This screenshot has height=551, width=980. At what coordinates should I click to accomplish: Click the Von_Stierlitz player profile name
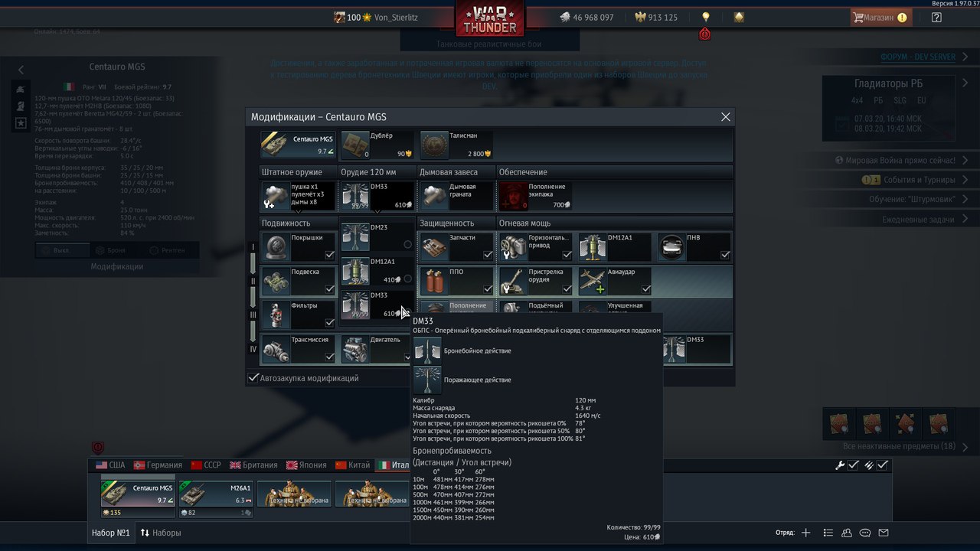point(396,17)
